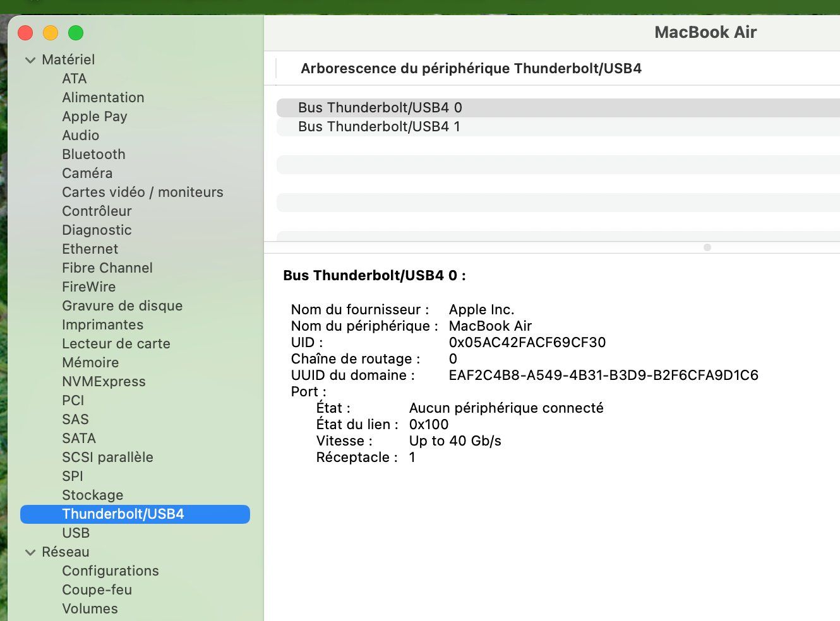This screenshot has height=621, width=840.
Task: Select PCI in the sidebar
Action: tap(73, 401)
